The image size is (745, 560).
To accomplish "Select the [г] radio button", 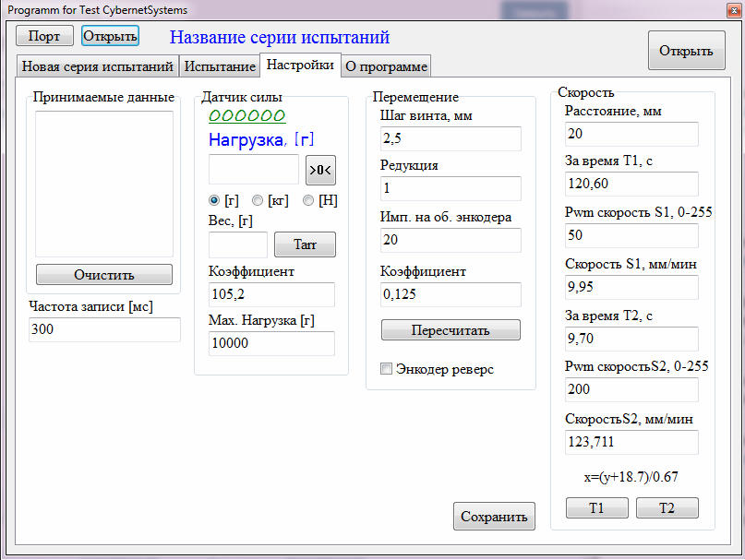I will (x=214, y=200).
